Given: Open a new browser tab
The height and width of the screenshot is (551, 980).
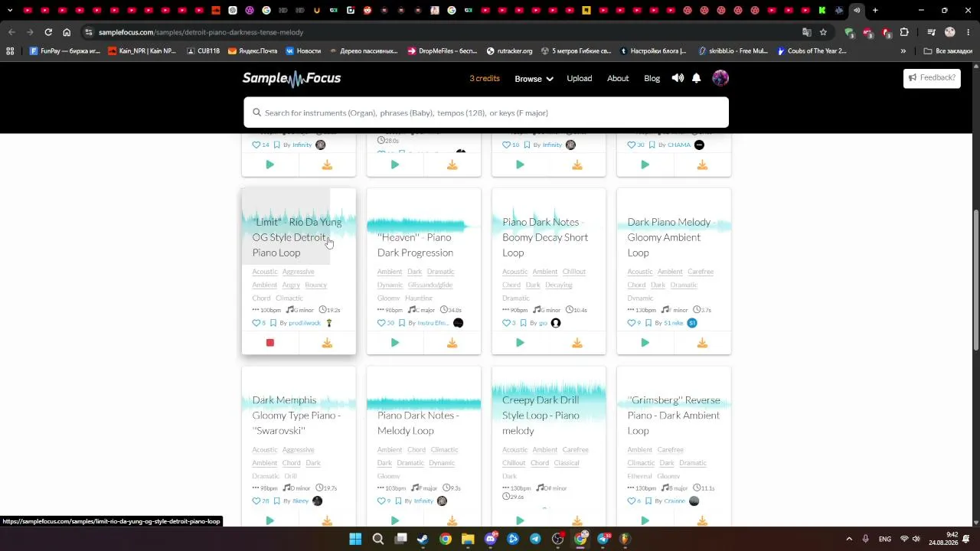Looking at the screenshot, I should [875, 11].
